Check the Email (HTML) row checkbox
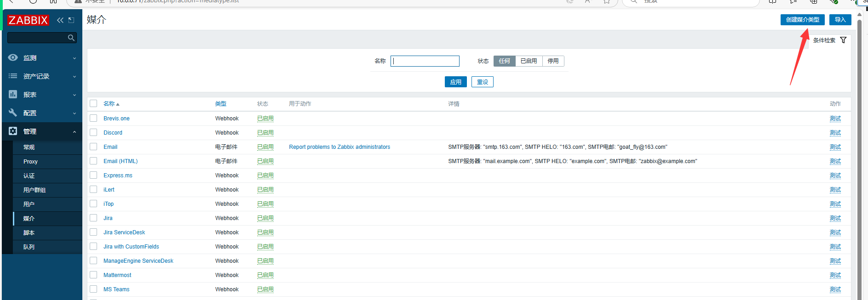The image size is (868, 300). (x=93, y=161)
